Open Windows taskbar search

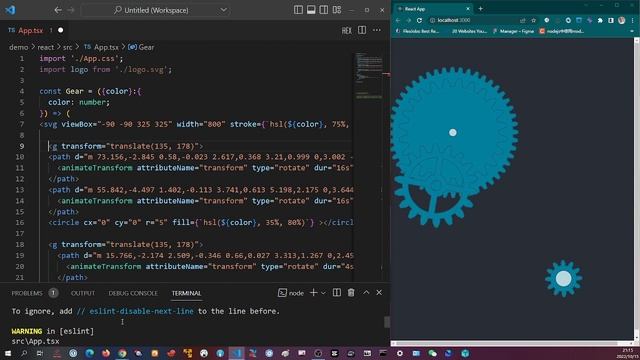click(x=24, y=353)
